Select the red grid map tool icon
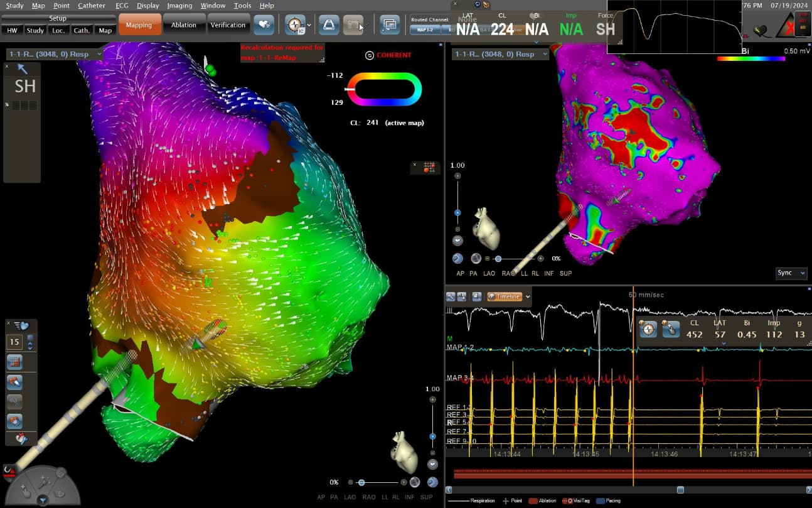 (x=14, y=362)
